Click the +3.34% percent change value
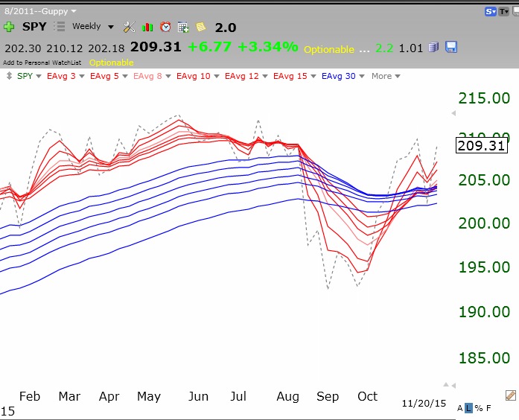Viewport: 519px width, 420px height. (268, 47)
